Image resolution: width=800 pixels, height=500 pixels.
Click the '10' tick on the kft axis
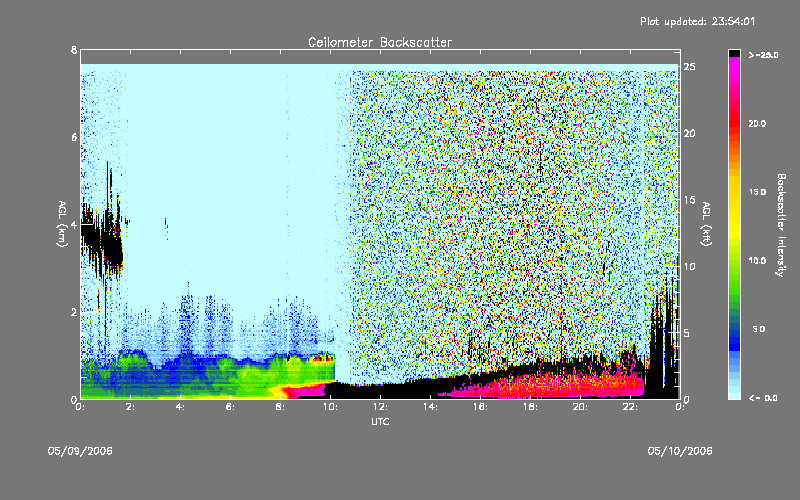[x=690, y=266]
